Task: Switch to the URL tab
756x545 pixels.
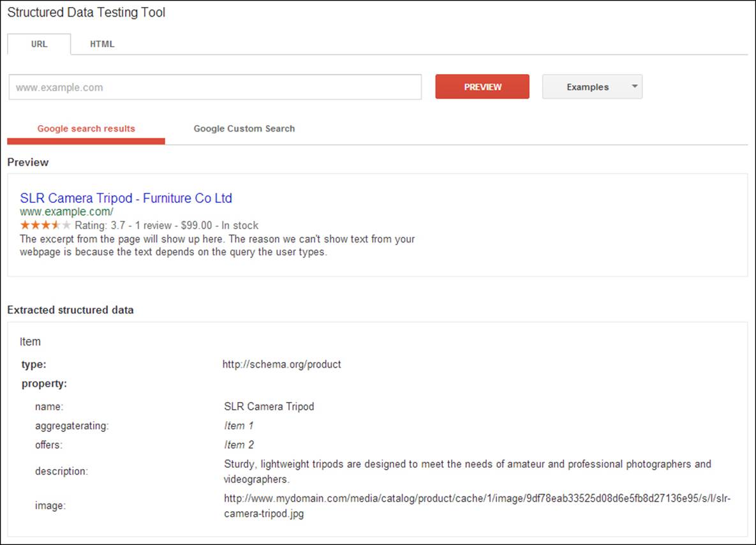Action: tap(39, 44)
